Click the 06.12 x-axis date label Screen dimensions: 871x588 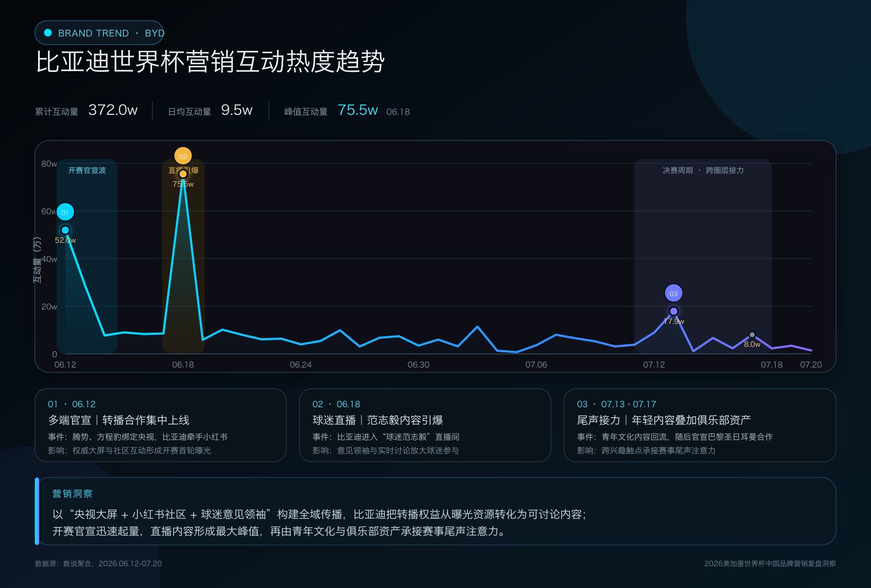(x=65, y=365)
